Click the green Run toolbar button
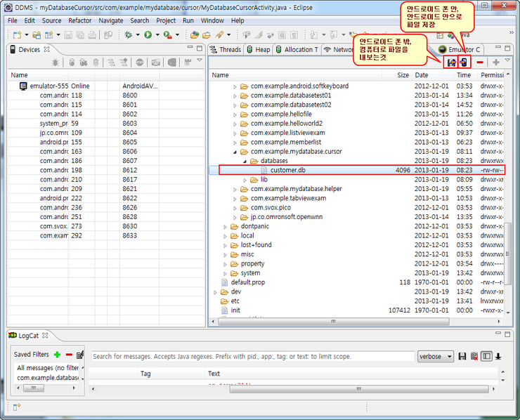The image size is (520, 420). [x=148, y=35]
